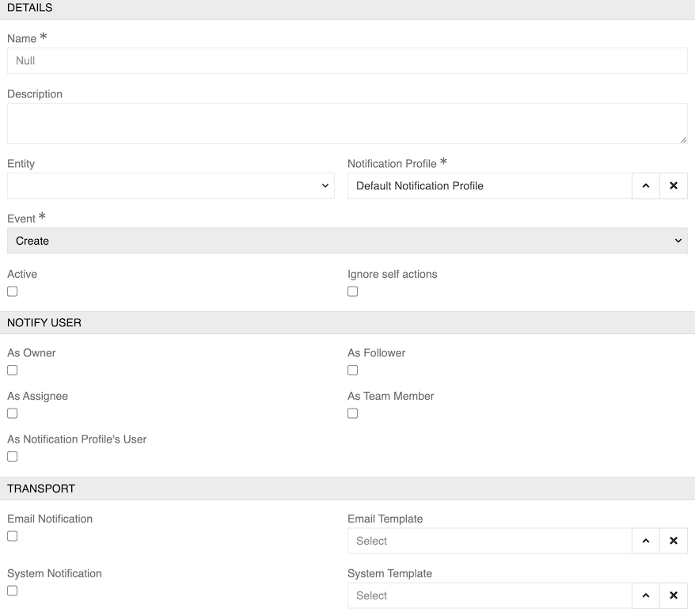Turn on System Notification checkbox
Viewport: 695px width, 616px height.
point(13,591)
